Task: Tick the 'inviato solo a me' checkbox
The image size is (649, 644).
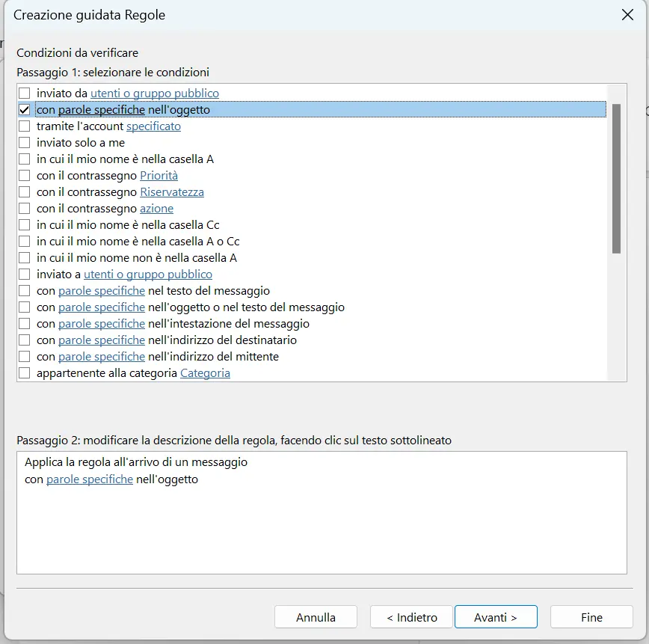Action: click(x=25, y=143)
